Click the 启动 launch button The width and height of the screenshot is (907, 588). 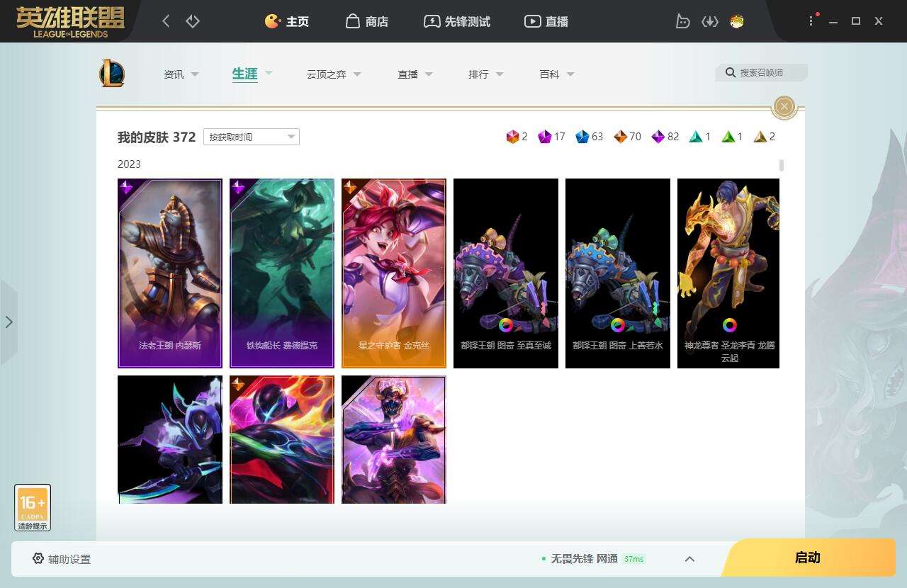tap(808, 558)
